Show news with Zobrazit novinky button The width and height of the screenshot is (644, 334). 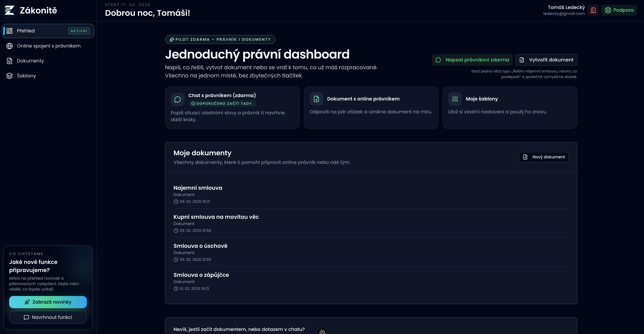click(x=48, y=302)
